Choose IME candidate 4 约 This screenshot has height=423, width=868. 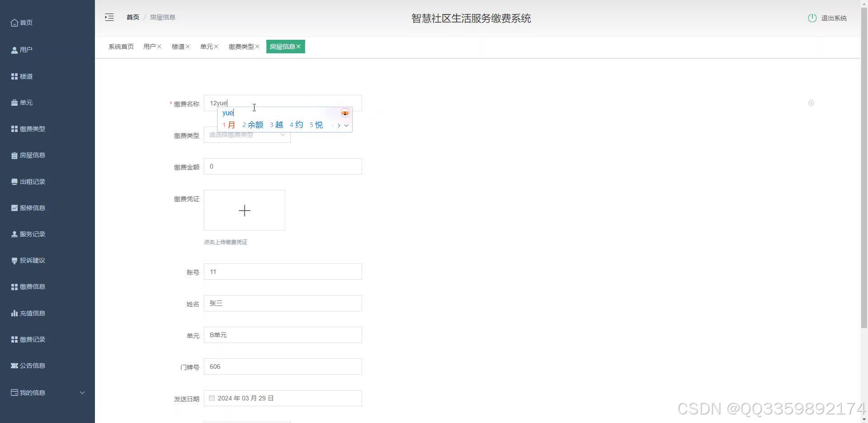click(x=297, y=125)
